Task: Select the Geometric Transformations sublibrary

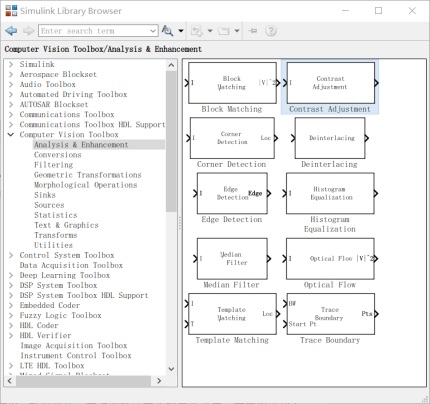Action: click(x=88, y=175)
